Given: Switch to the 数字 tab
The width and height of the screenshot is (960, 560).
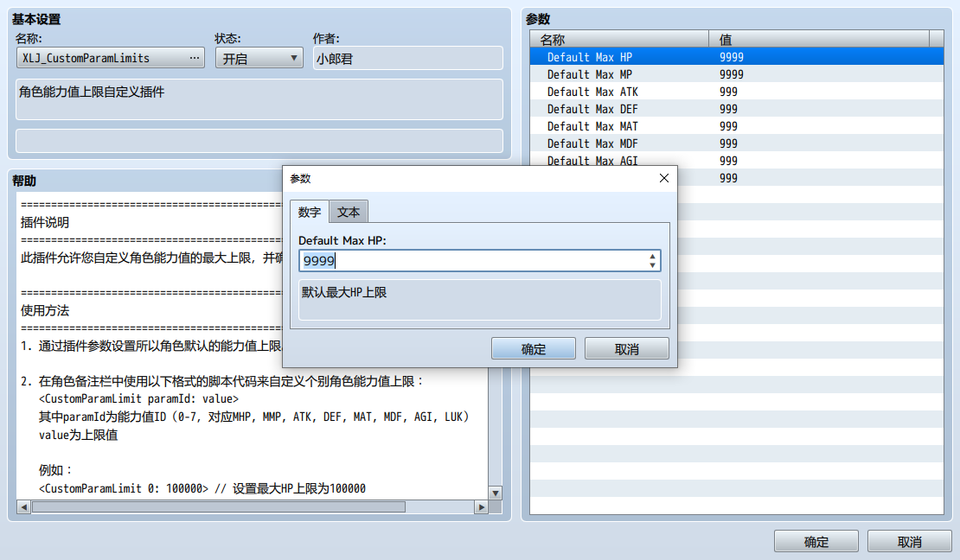Looking at the screenshot, I should (x=309, y=212).
